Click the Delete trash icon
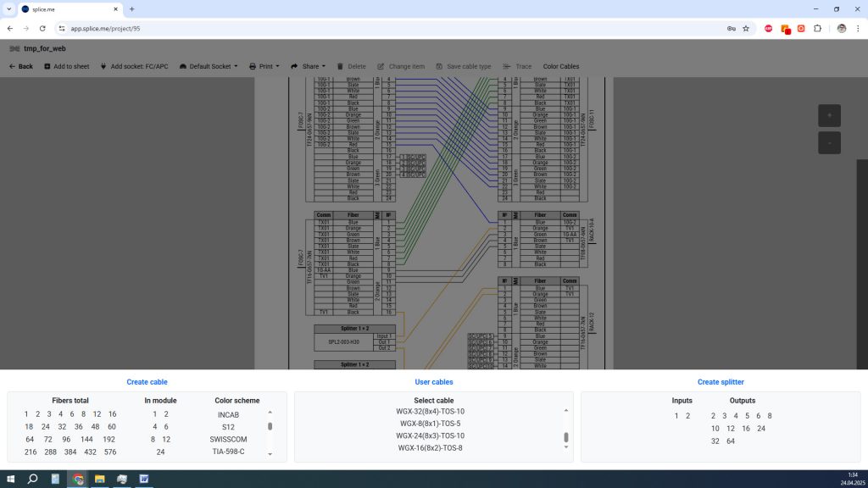This screenshot has width=868, height=488. click(341, 66)
